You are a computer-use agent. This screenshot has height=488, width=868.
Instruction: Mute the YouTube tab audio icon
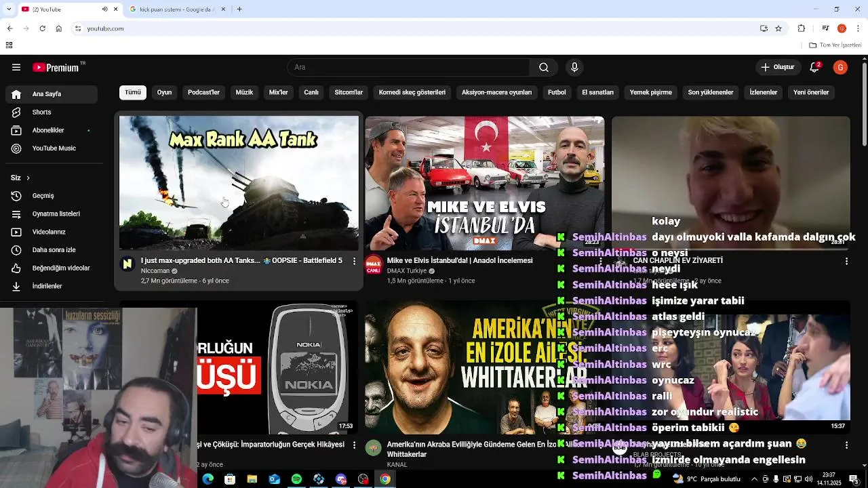[104, 9]
